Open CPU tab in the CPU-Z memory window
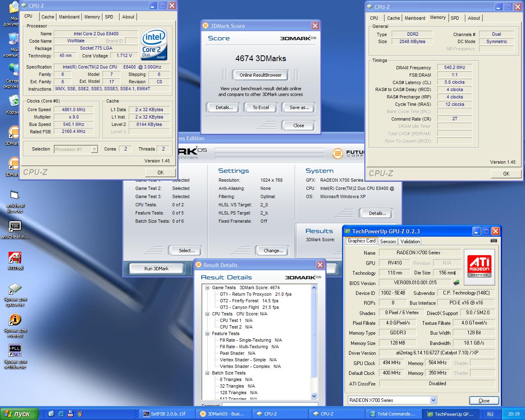Image resolution: width=525 pixels, height=420 pixels. click(374, 18)
